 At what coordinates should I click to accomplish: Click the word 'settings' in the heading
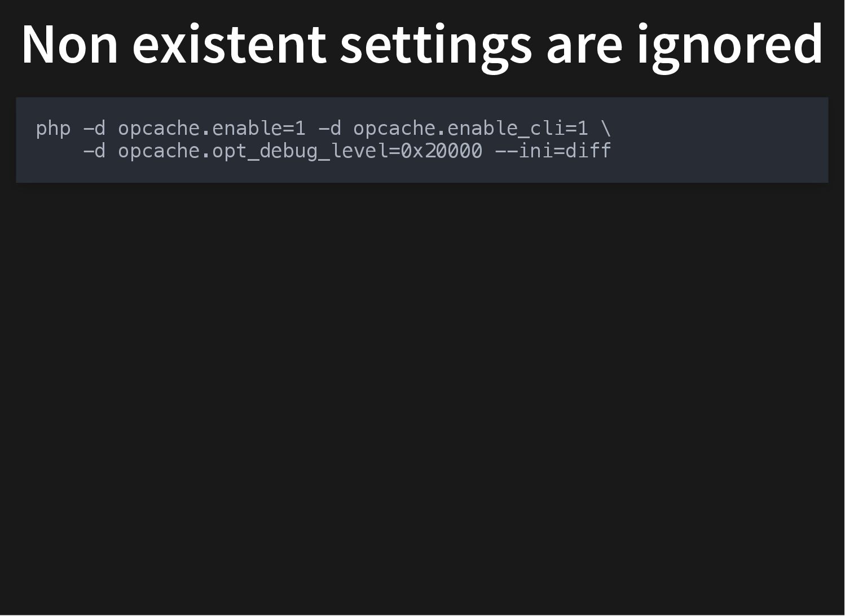(x=436, y=48)
